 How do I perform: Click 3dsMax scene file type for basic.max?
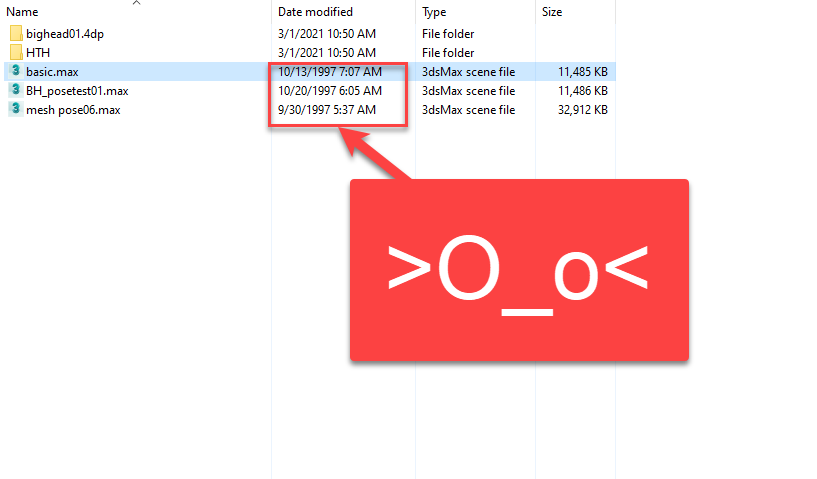click(x=468, y=71)
